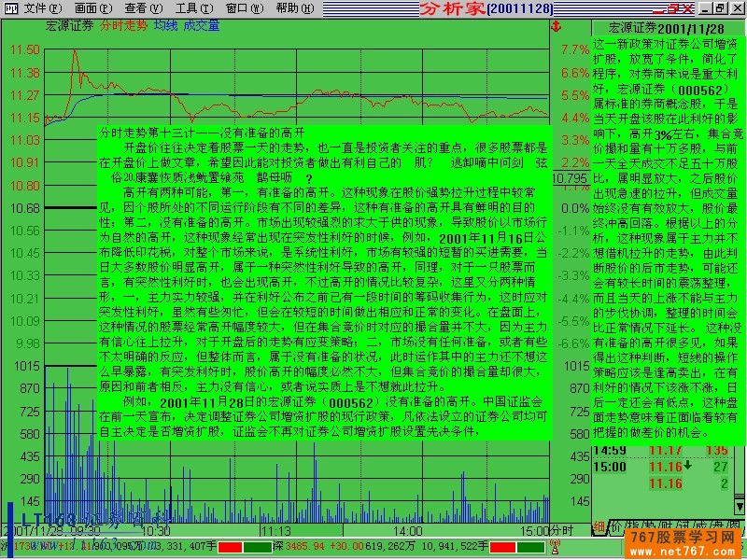
Task: Click the 619,262万 turnover in status bar
Action: [x=389, y=547]
